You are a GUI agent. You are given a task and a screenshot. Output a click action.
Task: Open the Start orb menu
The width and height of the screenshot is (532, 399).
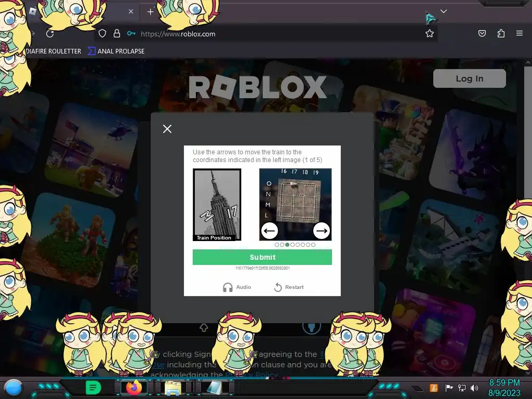14,388
